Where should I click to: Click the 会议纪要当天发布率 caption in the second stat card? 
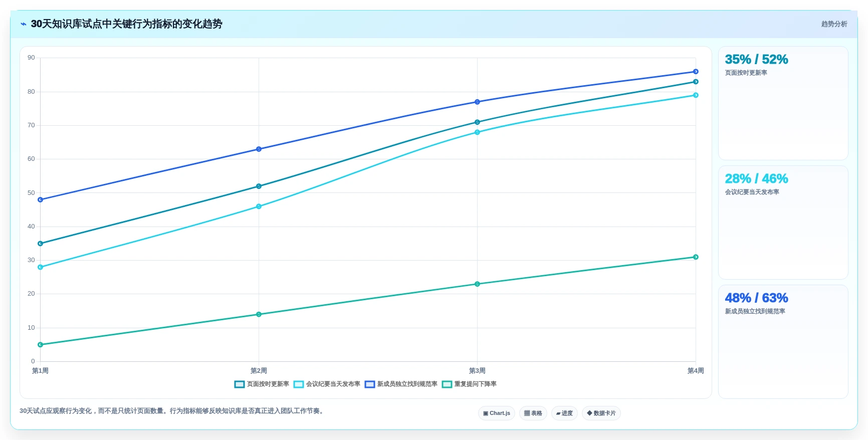point(752,192)
